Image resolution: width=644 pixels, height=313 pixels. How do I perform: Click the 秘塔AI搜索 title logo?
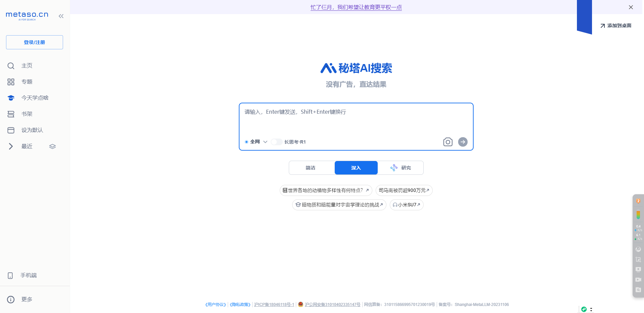coord(356,68)
